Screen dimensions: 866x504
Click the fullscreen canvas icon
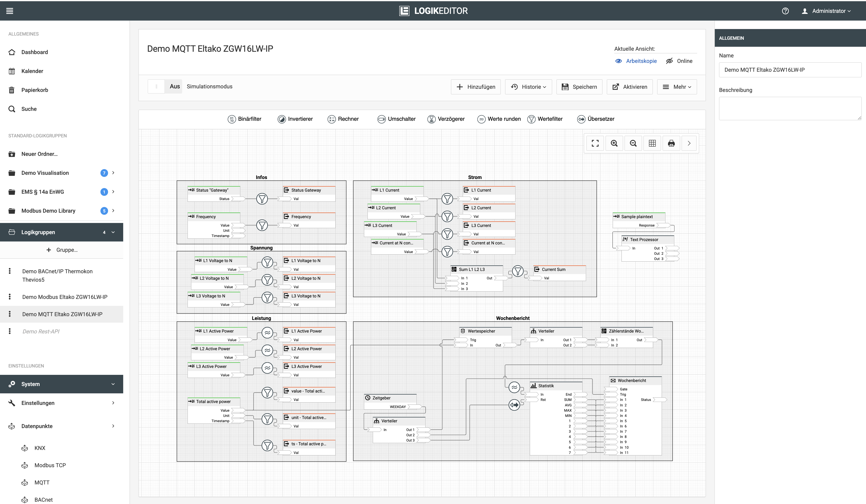coord(595,143)
